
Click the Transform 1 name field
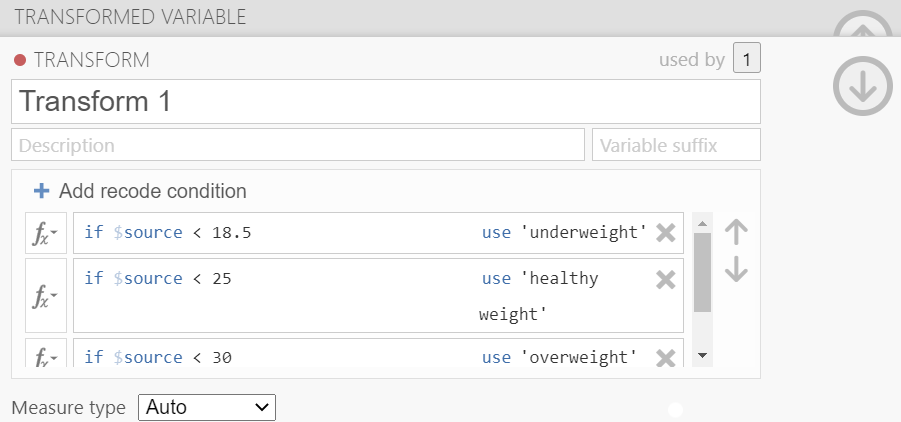click(x=386, y=102)
